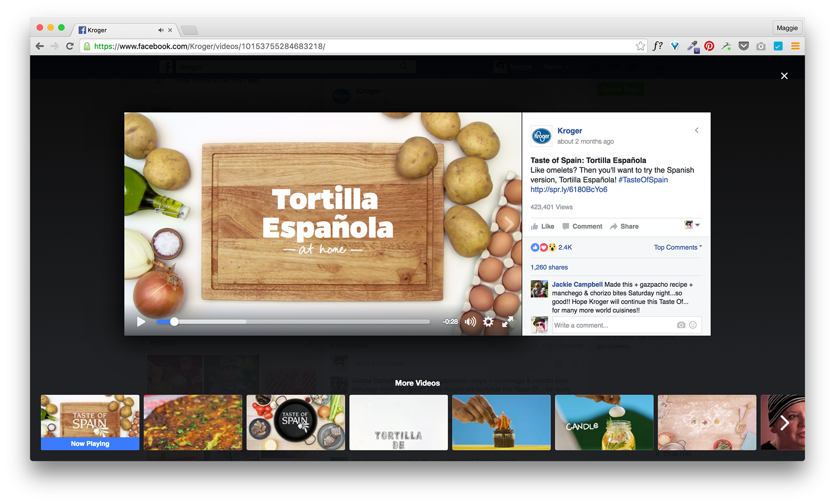The image size is (835, 504).
Task: Open Jackie Campbell's profile
Action: tap(577, 285)
